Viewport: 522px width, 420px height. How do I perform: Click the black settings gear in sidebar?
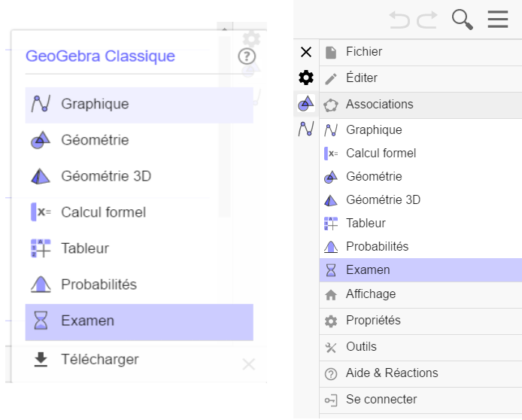coord(306,78)
